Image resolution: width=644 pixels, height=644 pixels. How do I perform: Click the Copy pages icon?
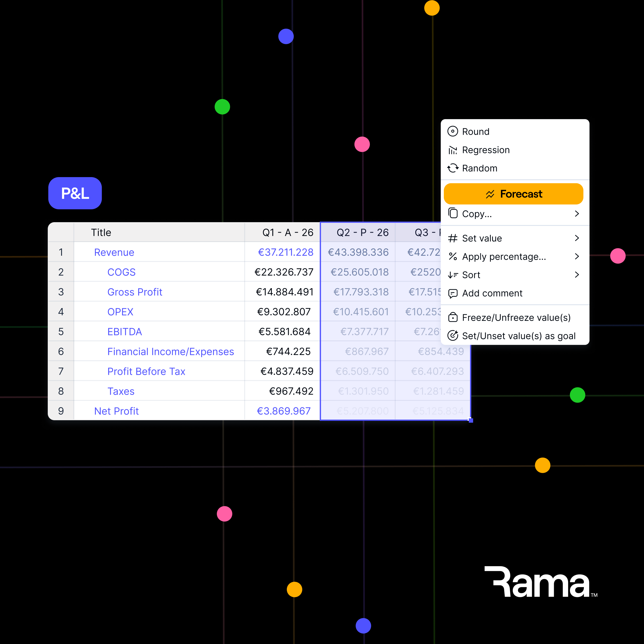click(x=453, y=213)
